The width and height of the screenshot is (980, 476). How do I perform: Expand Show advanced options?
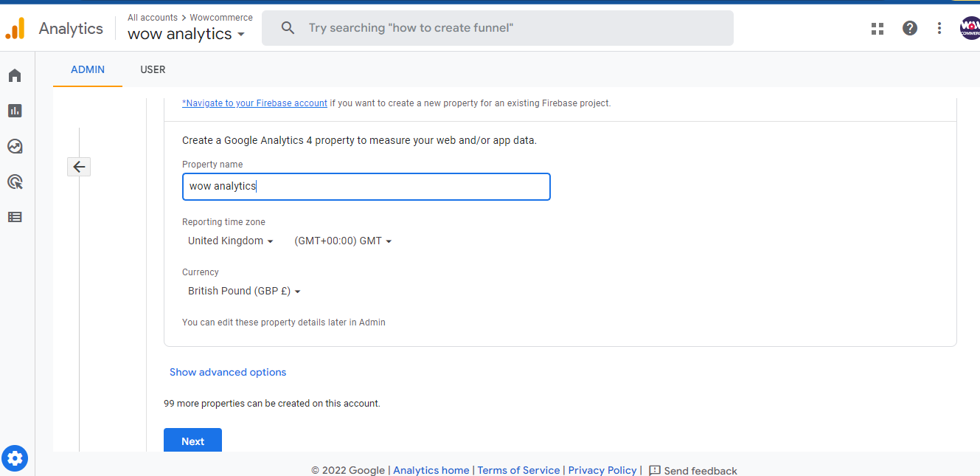tap(228, 372)
